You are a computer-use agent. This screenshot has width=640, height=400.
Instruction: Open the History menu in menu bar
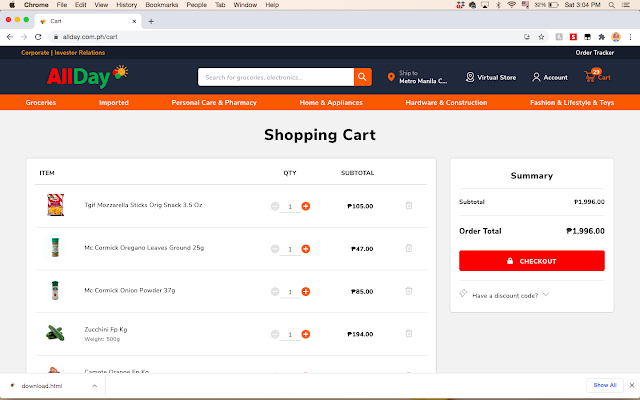pyautogui.click(x=127, y=5)
